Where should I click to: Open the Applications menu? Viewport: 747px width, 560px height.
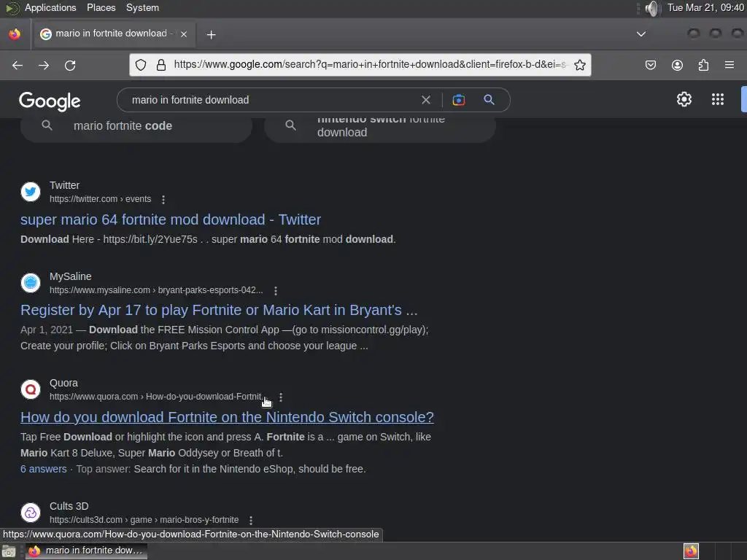click(50, 7)
